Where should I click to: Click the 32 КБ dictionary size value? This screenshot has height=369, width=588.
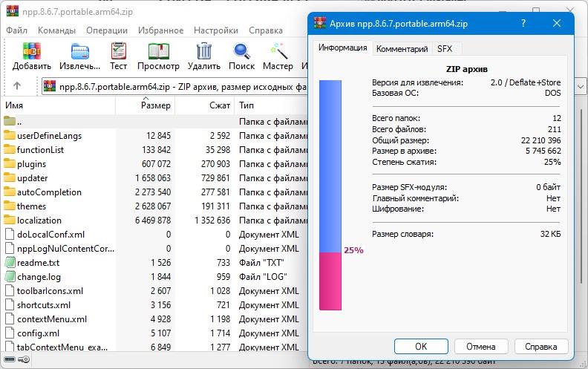550,234
